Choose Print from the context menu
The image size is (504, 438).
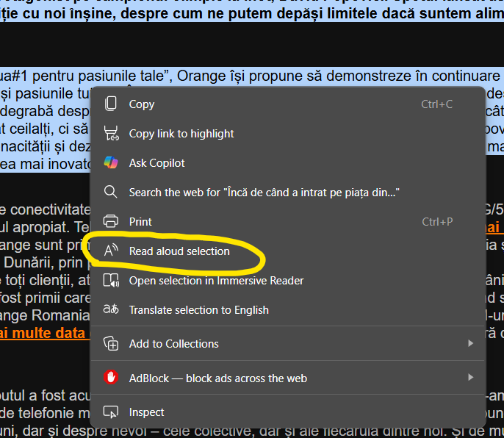point(288,222)
